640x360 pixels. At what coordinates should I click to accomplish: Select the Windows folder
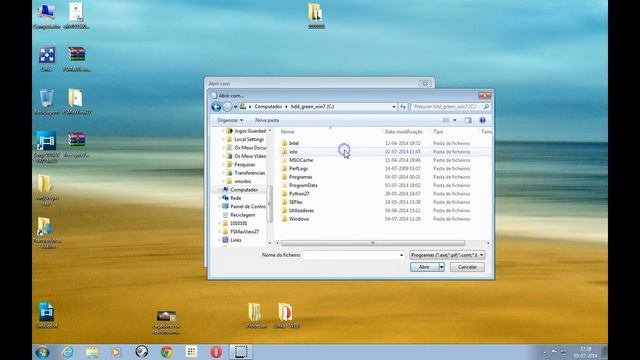click(299, 219)
